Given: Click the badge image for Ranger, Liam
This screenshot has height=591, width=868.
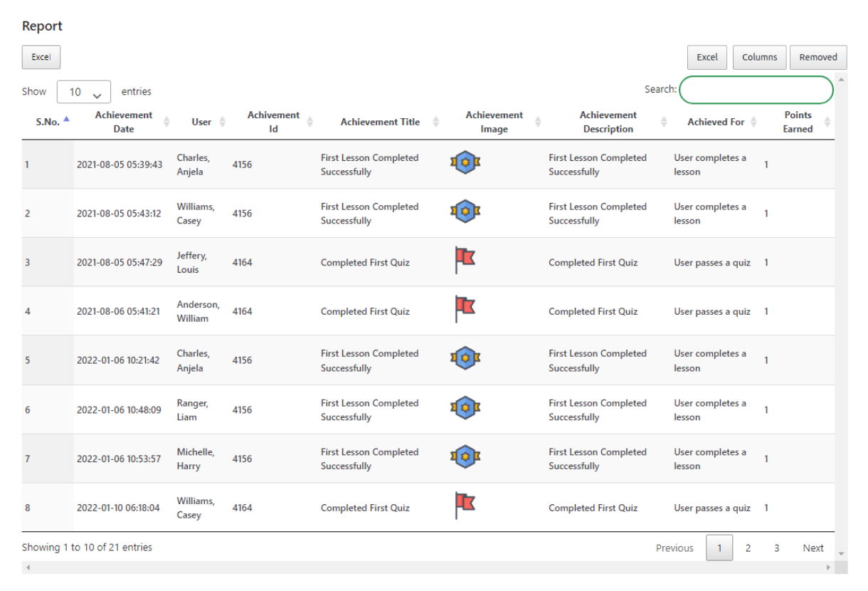Looking at the screenshot, I should point(466,409).
